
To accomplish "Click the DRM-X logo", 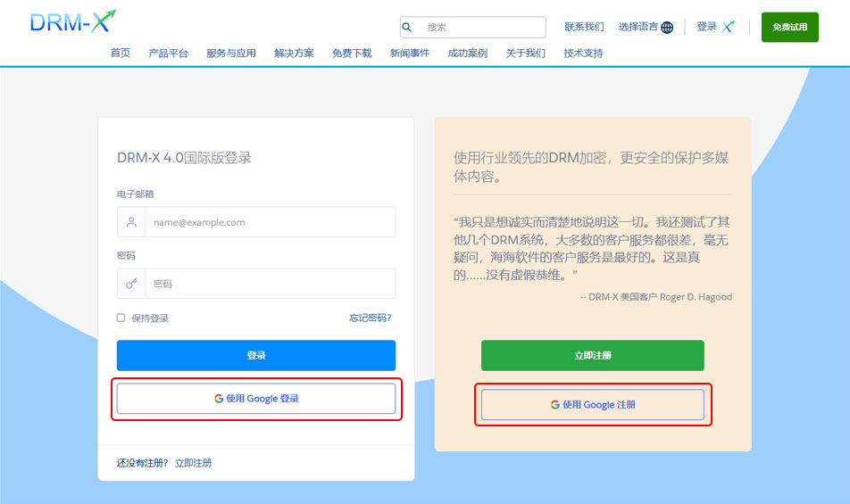I will point(72,22).
